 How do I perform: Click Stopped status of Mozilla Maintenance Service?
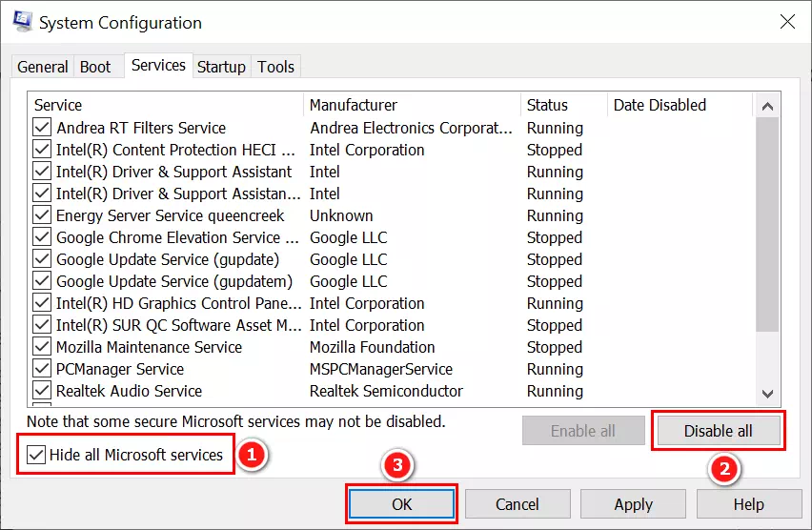pyautogui.click(x=555, y=347)
